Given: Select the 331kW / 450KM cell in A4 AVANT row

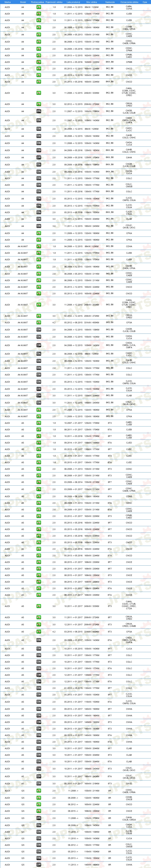Looking at the screenshot, I should pos(92,323).
